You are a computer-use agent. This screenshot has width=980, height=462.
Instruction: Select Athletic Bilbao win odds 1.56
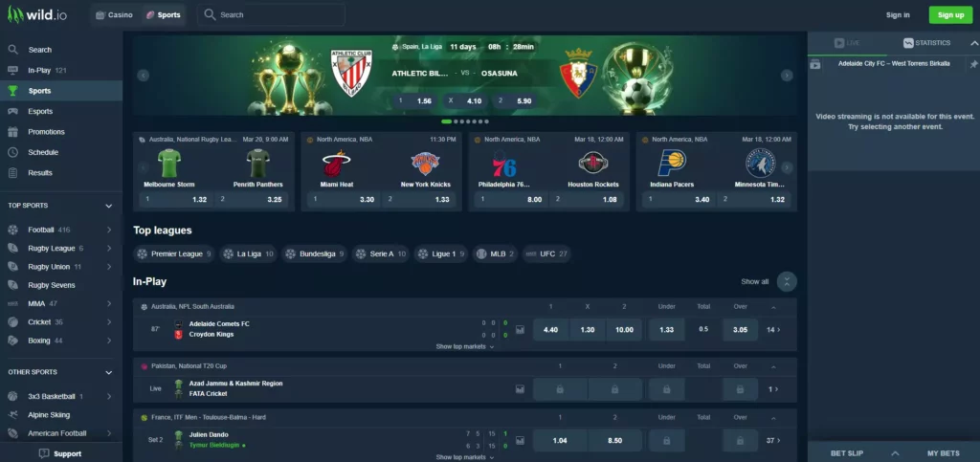(415, 100)
